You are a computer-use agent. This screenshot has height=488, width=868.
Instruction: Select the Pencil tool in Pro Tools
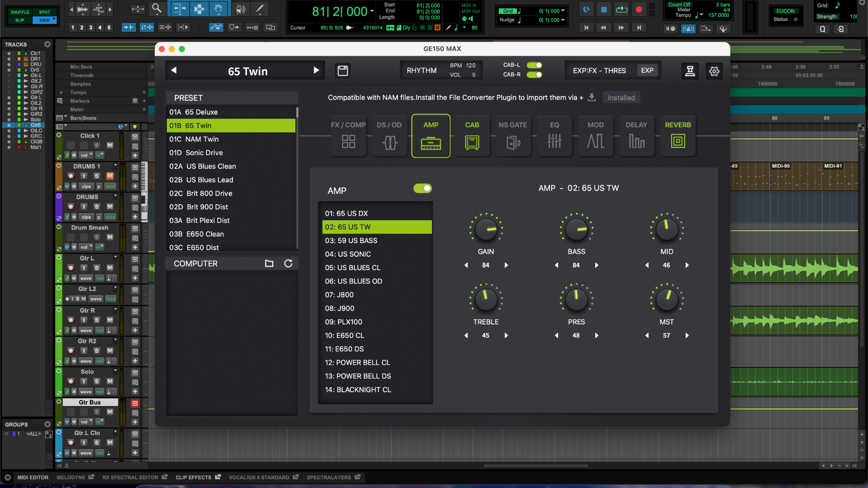click(259, 9)
